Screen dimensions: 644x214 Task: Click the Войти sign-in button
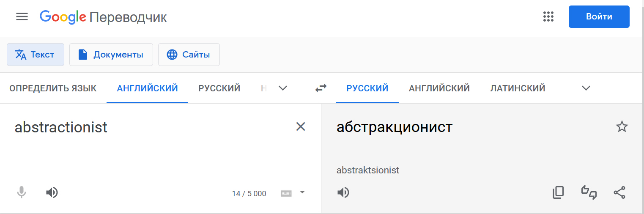coord(599,17)
